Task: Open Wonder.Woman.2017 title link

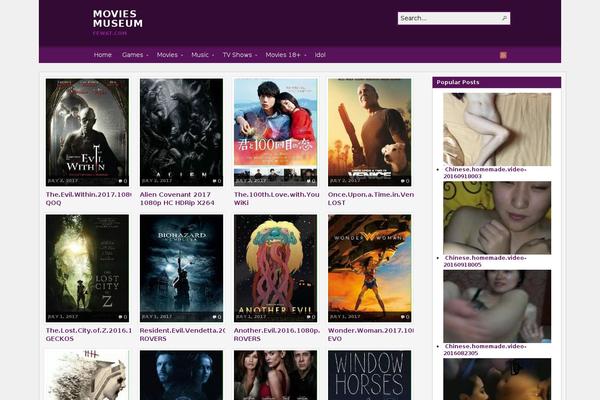Action: point(370,335)
